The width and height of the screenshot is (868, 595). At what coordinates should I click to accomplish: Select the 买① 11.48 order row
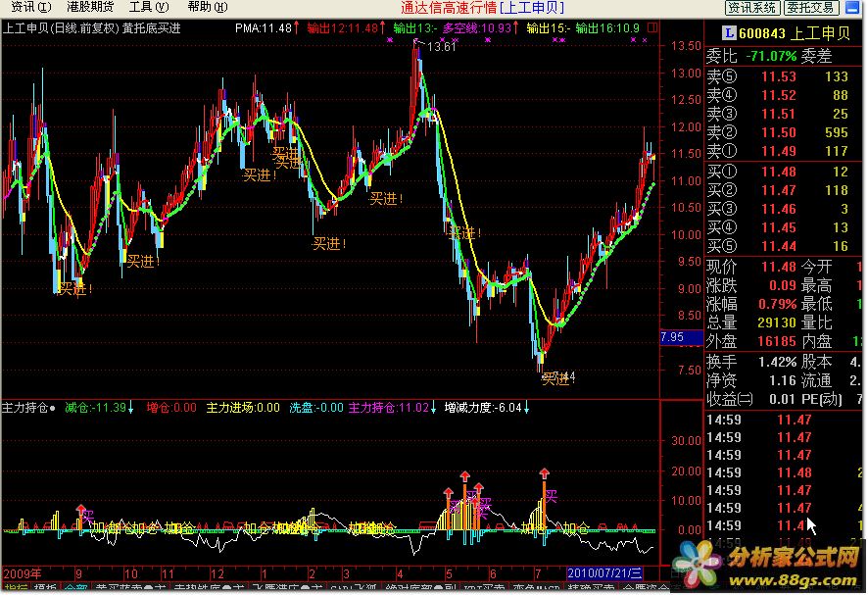[x=777, y=172]
